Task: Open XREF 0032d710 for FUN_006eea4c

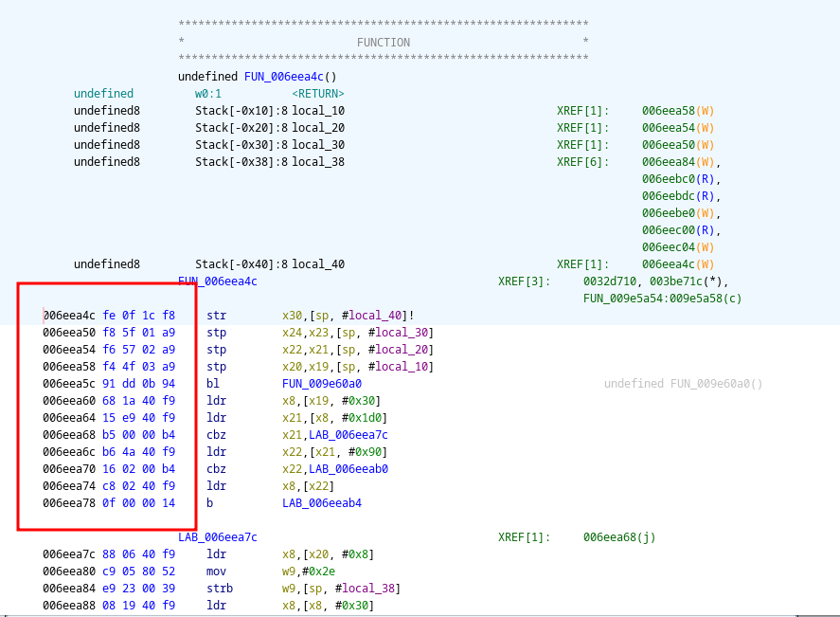Action: click(x=612, y=281)
